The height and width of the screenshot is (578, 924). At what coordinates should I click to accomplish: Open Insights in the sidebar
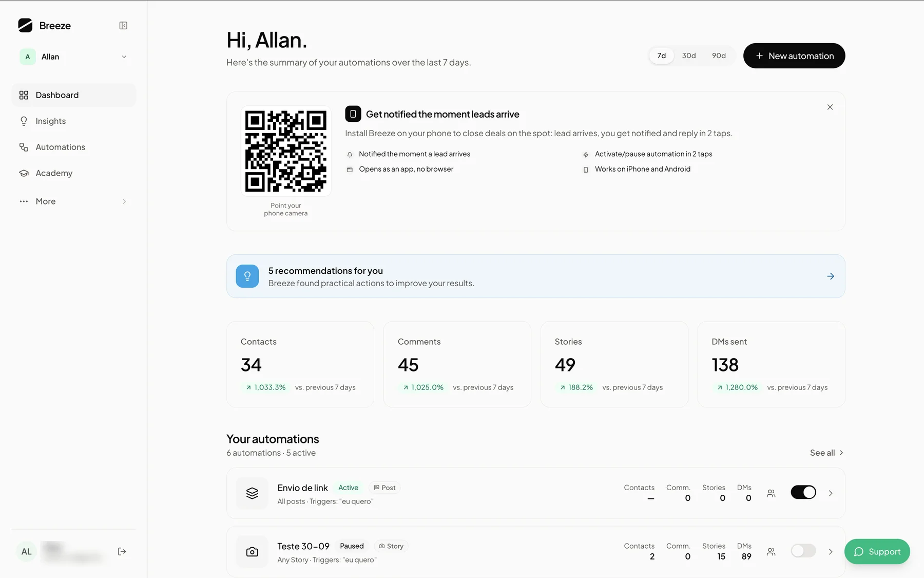click(73, 121)
